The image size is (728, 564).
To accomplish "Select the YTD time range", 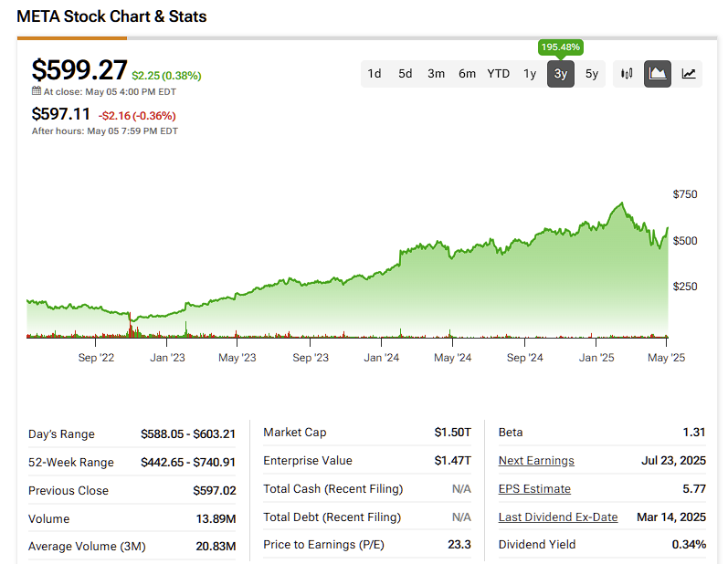I will click(x=498, y=74).
